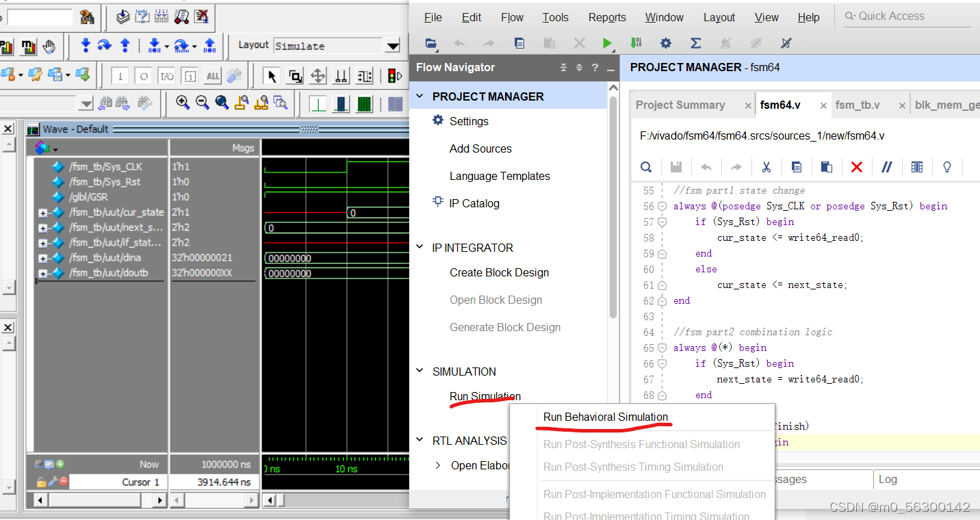980x520 pixels.
Task: Open Language Templates
Action: click(500, 176)
